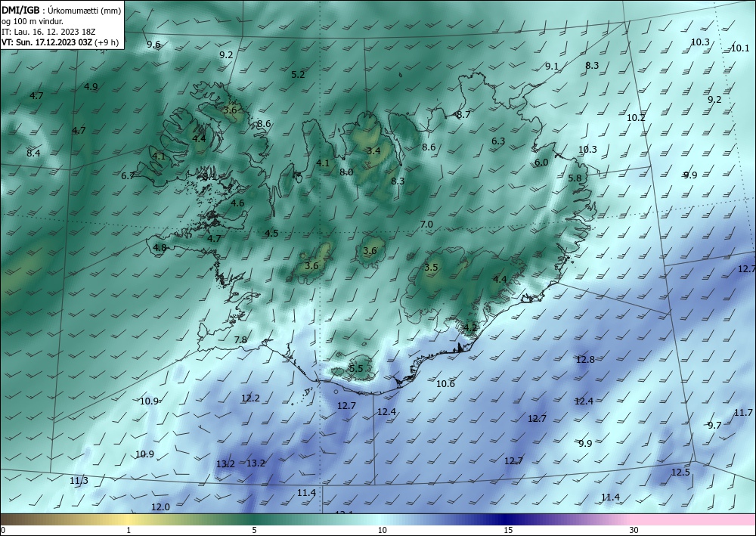Screen dimensions: 756x536
Task: Click the 1 tick on the color scale
Action: (x=129, y=530)
